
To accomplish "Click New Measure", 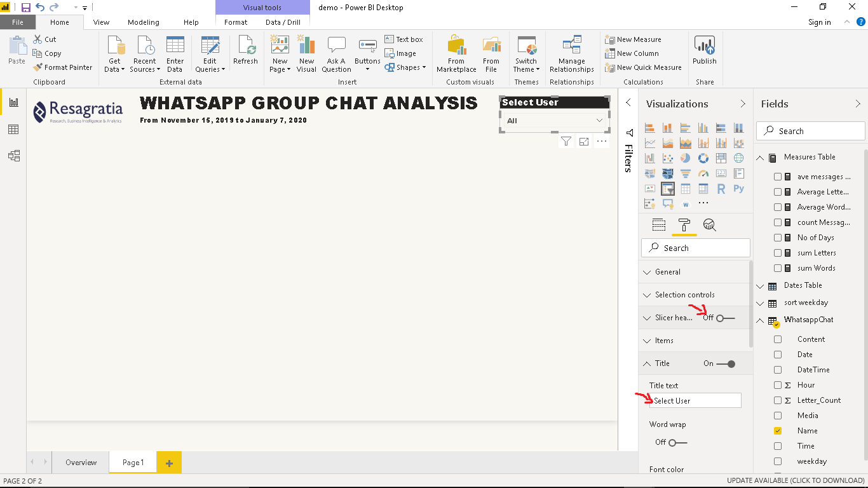I will pyautogui.click(x=634, y=39).
